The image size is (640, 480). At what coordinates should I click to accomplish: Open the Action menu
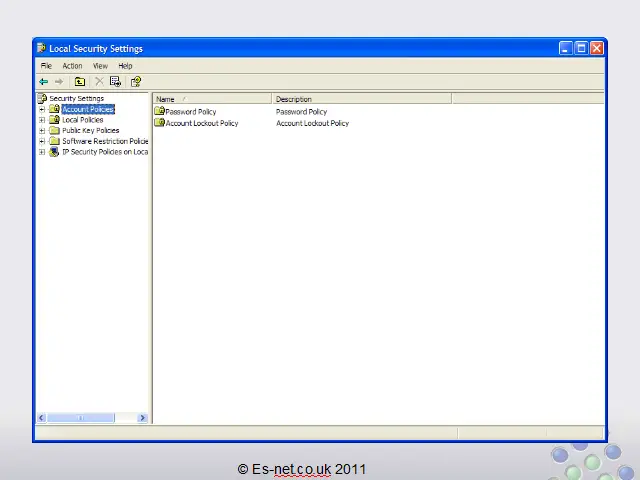tap(72, 66)
